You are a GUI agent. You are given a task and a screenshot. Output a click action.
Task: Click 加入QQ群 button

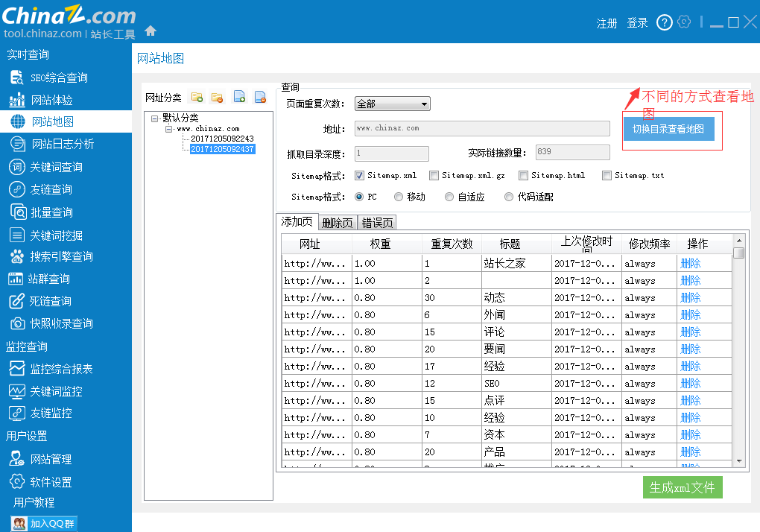click(44, 523)
